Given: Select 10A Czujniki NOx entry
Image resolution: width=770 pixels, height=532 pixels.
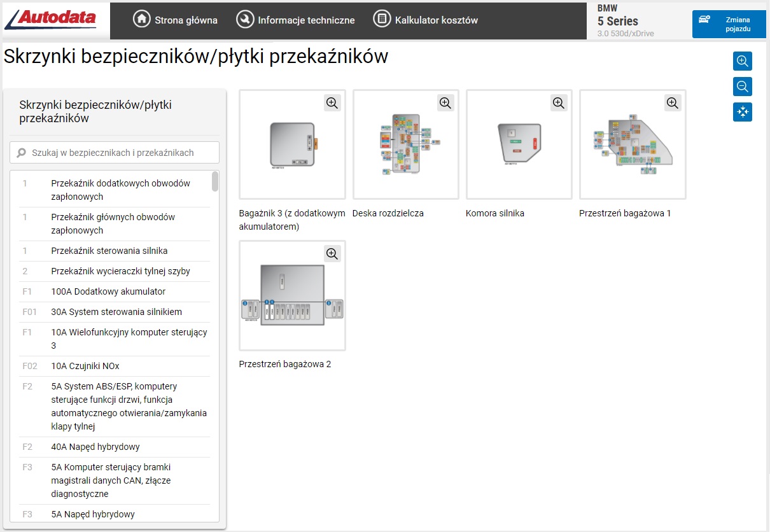Looking at the screenshot, I should coord(115,366).
